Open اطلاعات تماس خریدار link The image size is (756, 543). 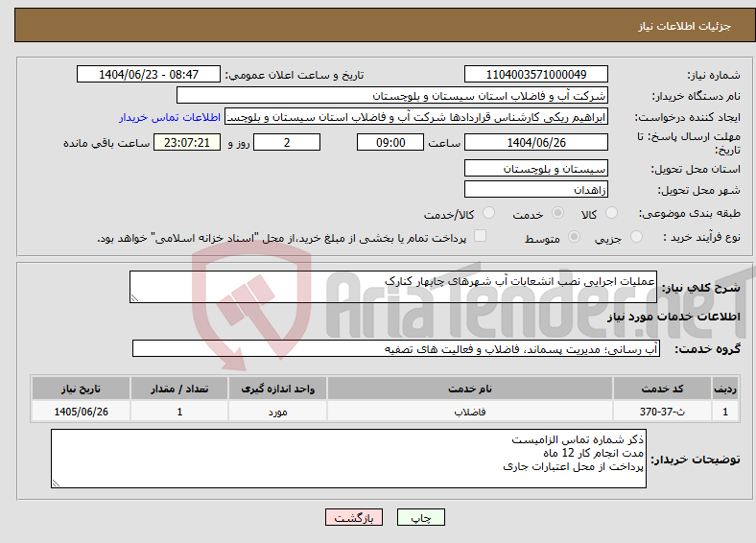(x=170, y=117)
